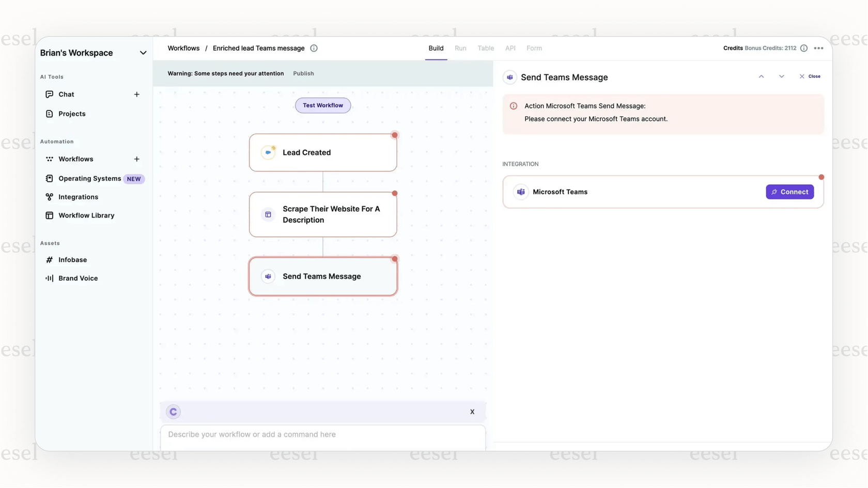Click the Test Workflow button
Viewport: 868px width, 488px height.
(322, 105)
